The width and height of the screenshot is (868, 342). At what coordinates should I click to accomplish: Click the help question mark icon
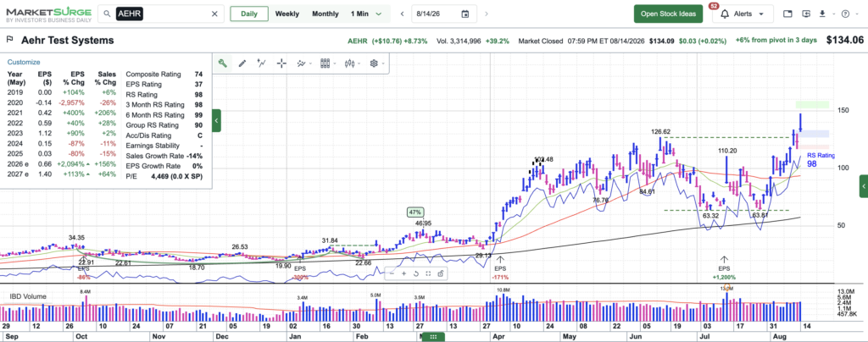click(x=845, y=14)
